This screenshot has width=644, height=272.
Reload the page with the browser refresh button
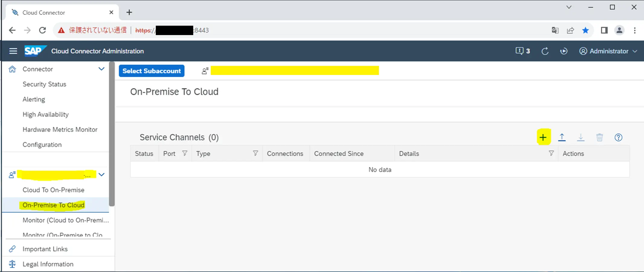pyautogui.click(x=43, y=30)
